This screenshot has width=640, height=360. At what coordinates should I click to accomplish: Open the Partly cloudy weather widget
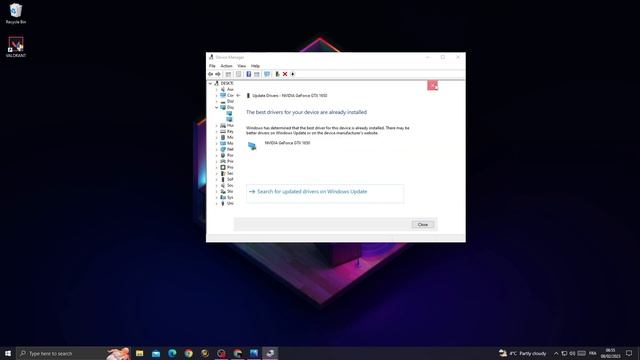pos(522,353)
